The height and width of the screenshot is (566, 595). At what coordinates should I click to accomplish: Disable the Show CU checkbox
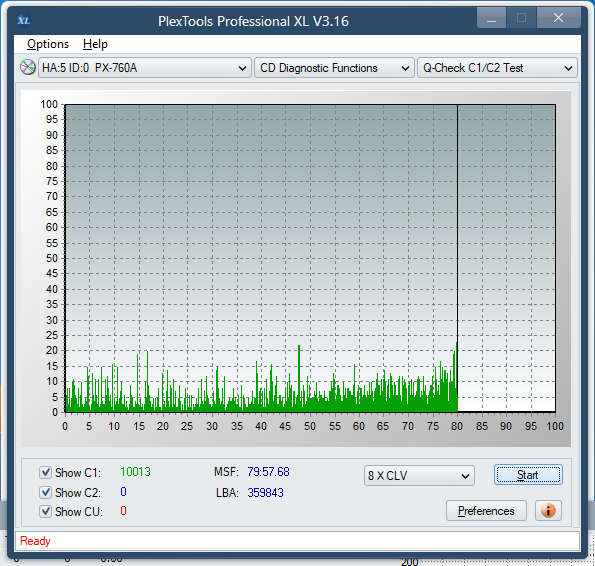45,511
